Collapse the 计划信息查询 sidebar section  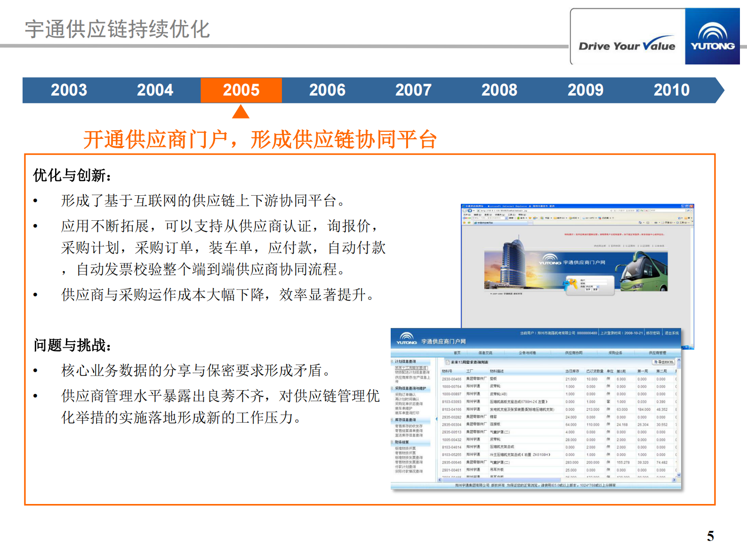[392, 361]
